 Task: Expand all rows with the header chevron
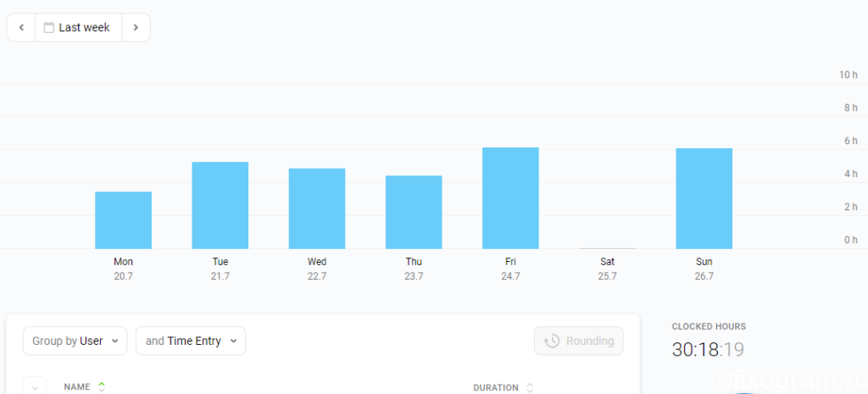[x=35, y=387]
